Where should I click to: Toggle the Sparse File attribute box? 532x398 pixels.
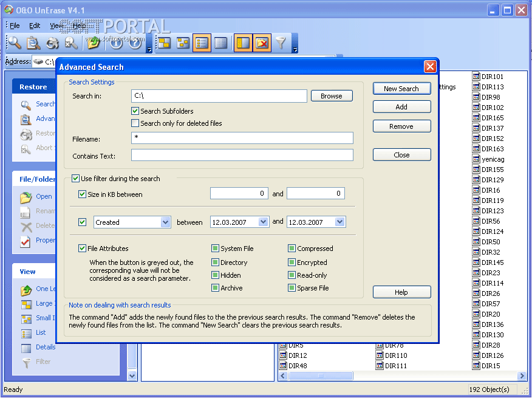pos(292,288)
